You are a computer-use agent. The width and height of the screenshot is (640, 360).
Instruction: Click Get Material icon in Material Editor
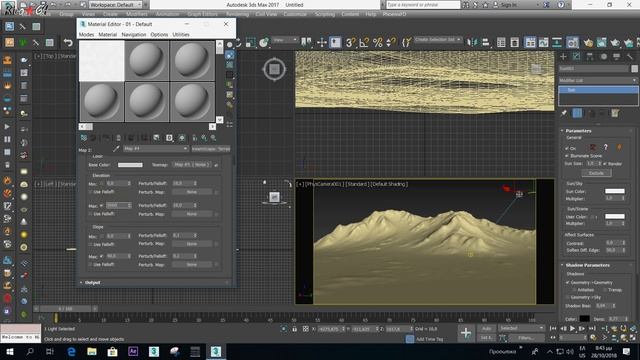84,138
